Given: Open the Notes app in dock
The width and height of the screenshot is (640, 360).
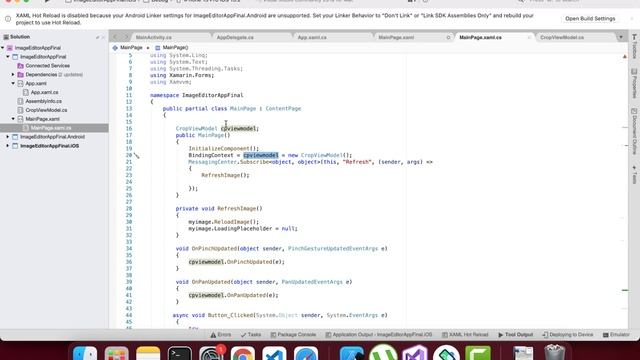Looking at the screenshot, I should [x=148, y=353].
